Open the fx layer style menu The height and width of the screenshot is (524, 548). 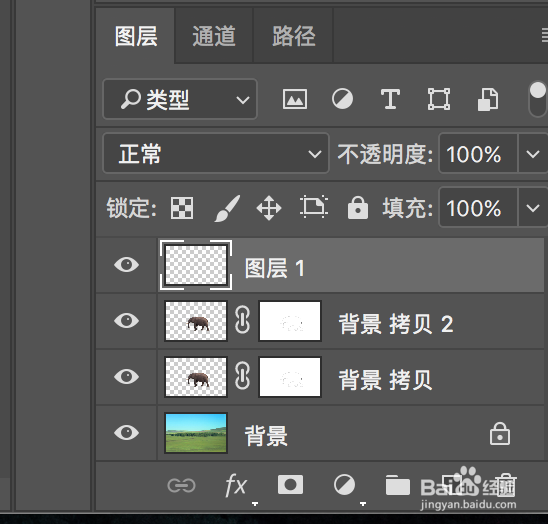click(236, 485)
